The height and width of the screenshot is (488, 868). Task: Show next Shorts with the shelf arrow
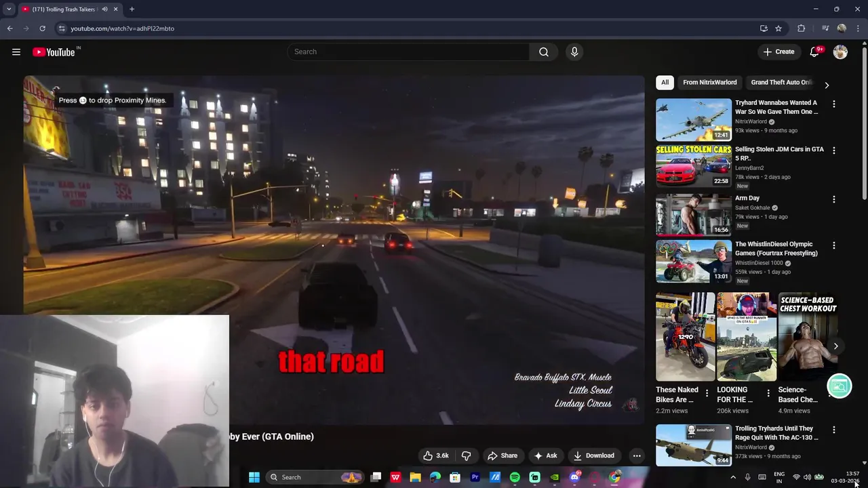pyautogui.click(x=835, y=346)
